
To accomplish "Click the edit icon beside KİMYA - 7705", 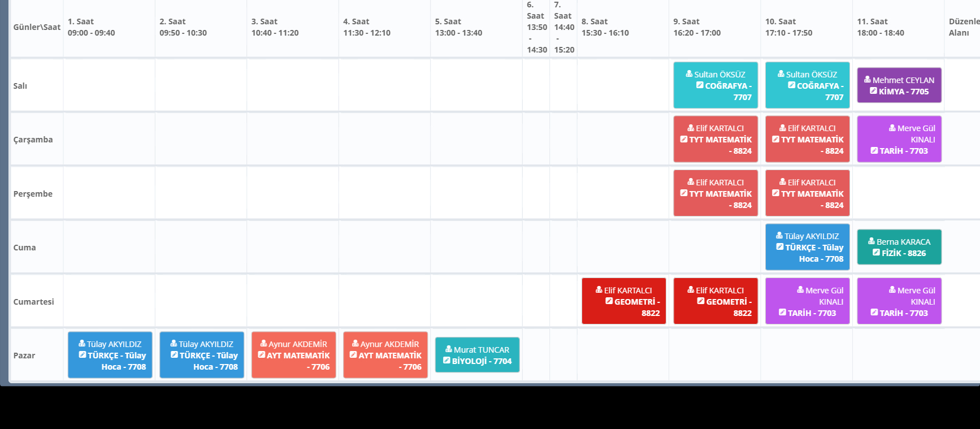I will tap(873, 91).
